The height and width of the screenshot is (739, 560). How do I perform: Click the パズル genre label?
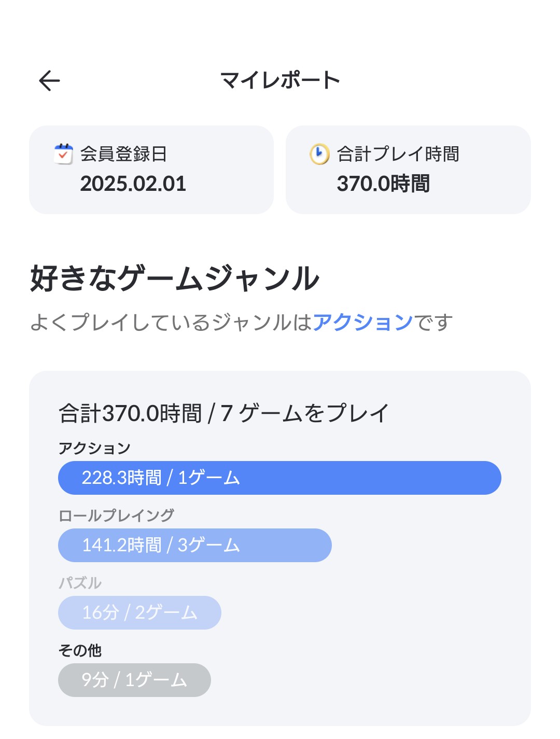[80, 583]
